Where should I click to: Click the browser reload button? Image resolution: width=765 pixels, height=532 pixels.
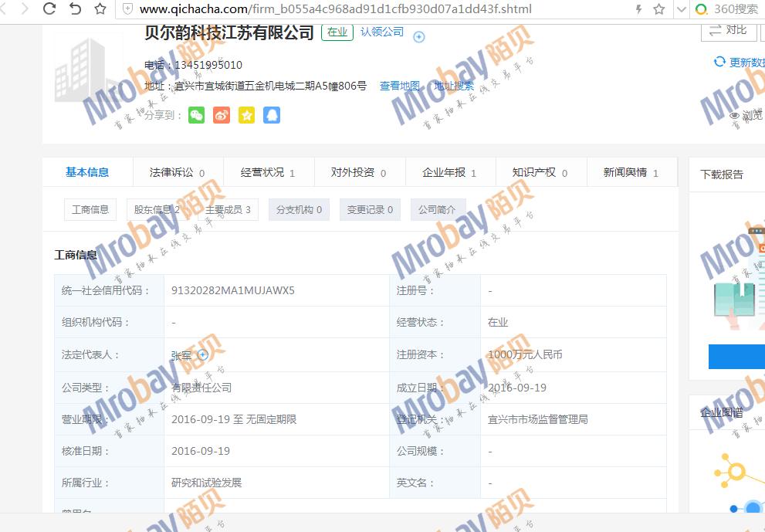point(49,9)
